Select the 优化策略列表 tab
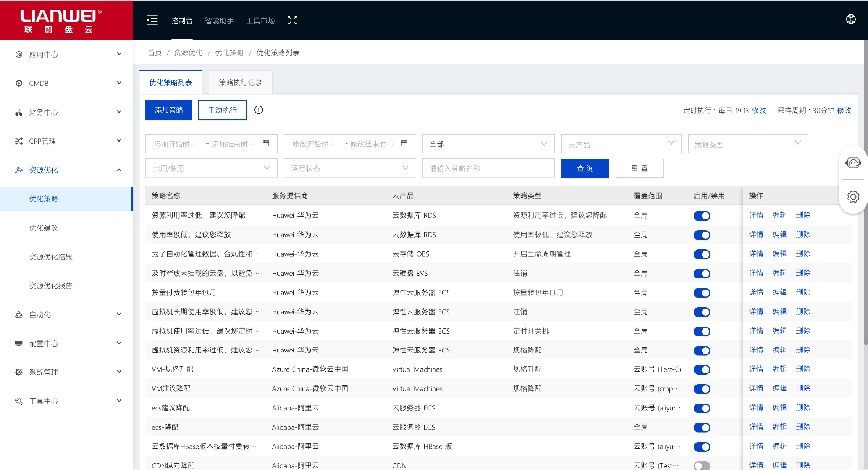 pyautogui.click(x=171, y=82)
